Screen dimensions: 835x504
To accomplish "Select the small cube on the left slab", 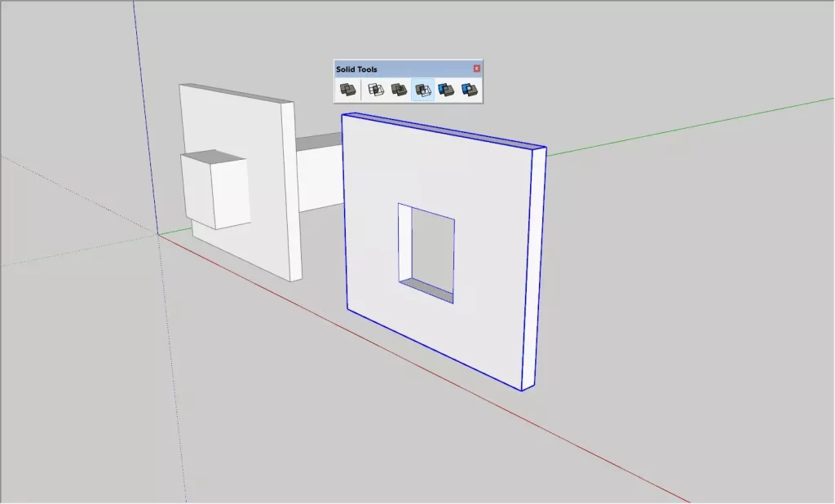I will [x=215, y=189].
